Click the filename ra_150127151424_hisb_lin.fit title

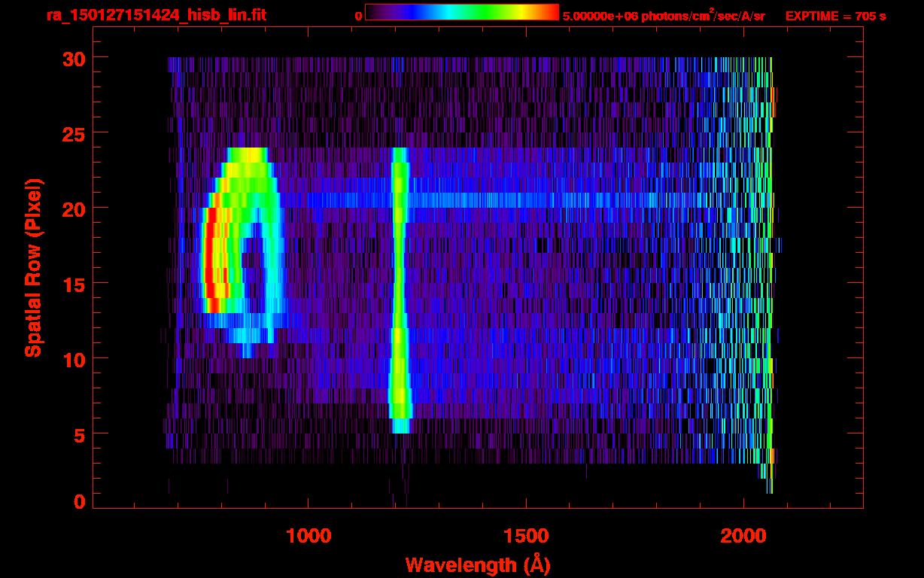[156, 15]
